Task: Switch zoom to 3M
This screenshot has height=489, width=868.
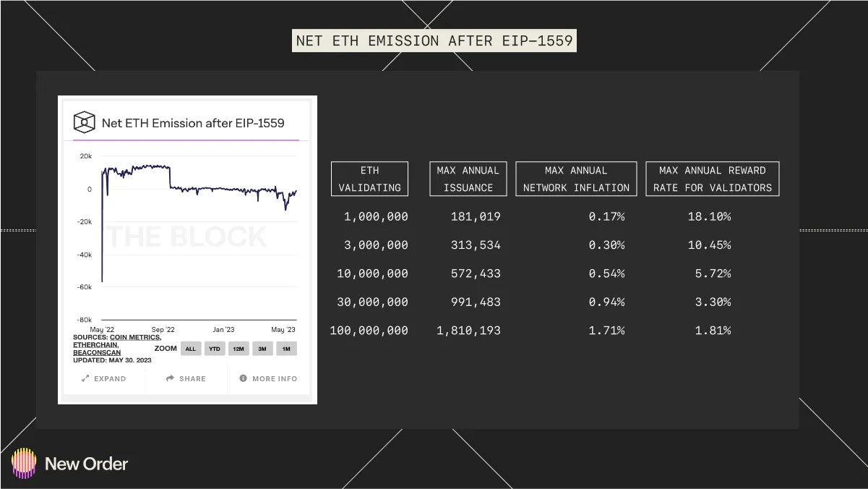Action: click(x=262, y=349)
